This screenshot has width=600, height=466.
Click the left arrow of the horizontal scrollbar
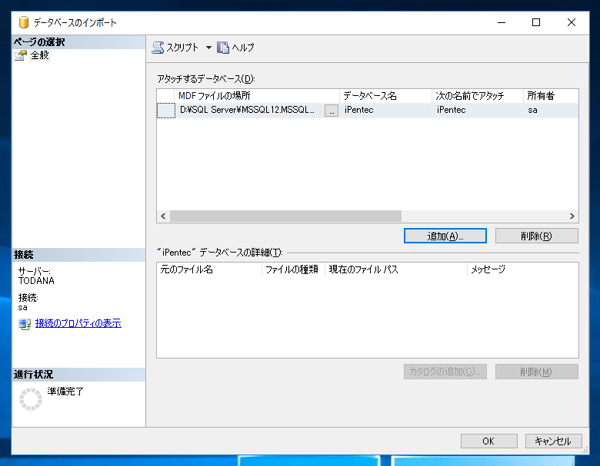coord(163,216)
